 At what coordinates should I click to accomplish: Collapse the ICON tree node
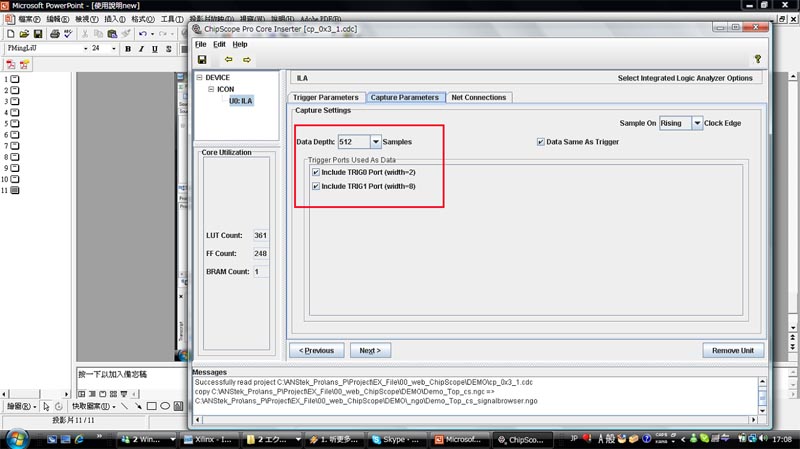click(211, 89)
